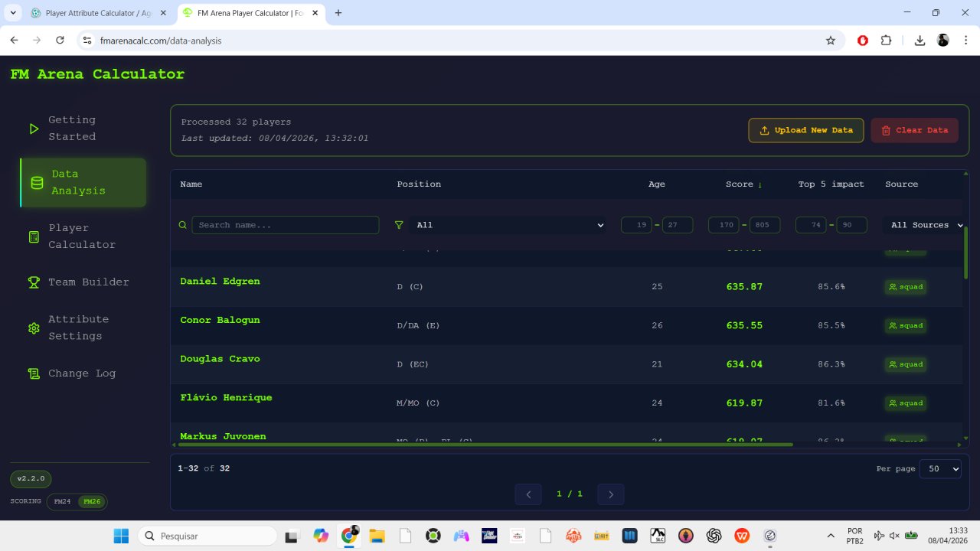Switch to the Player Attribute Calculator tab
This screenshot has height=551, width=980.
(96, 13)
